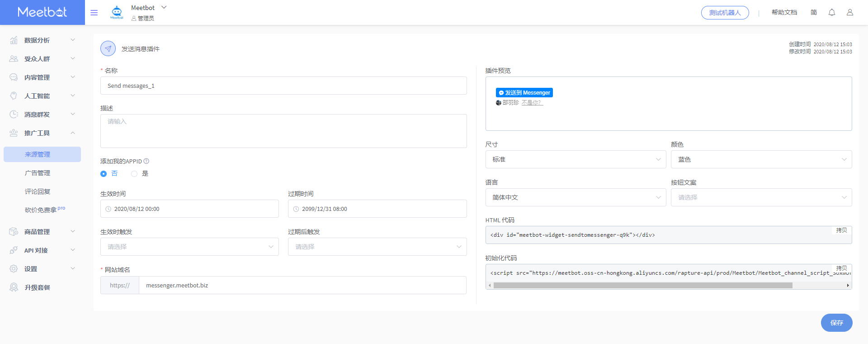
Task: Click the 升级套餐 badge icon
Action: 14,287
